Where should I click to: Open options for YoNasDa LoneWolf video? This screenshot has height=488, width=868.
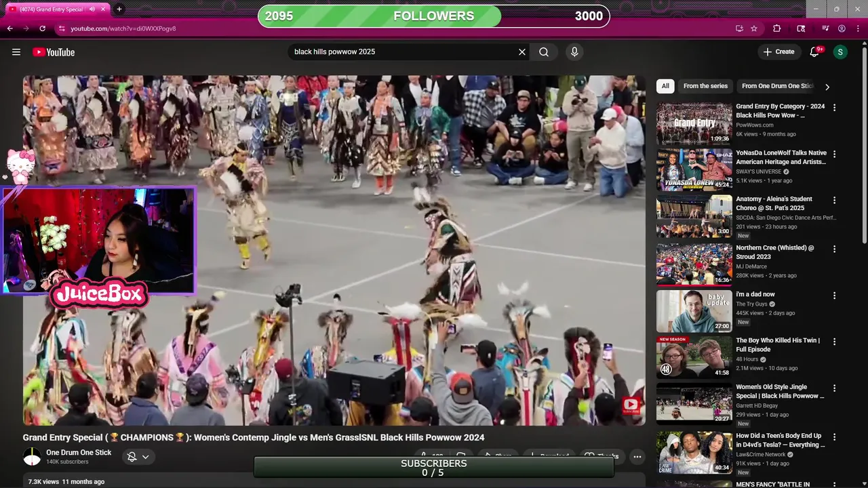click(834, 154)
